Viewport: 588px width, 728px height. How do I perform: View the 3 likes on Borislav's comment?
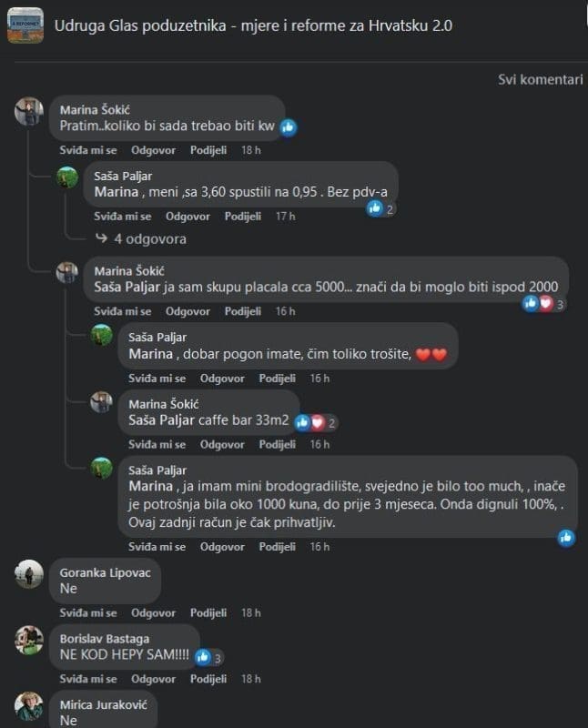208,656
